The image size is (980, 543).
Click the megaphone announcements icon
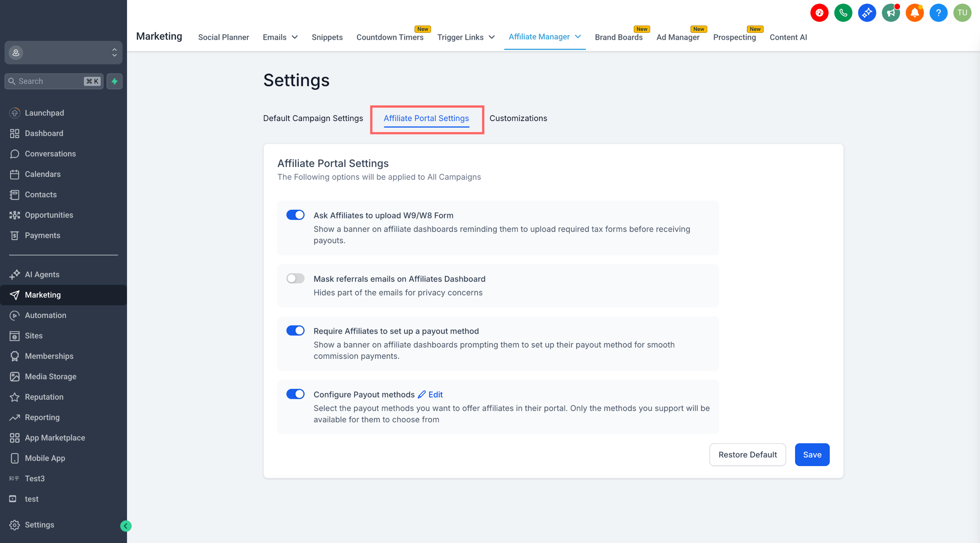pyautogui.click(x=891, y=13)
